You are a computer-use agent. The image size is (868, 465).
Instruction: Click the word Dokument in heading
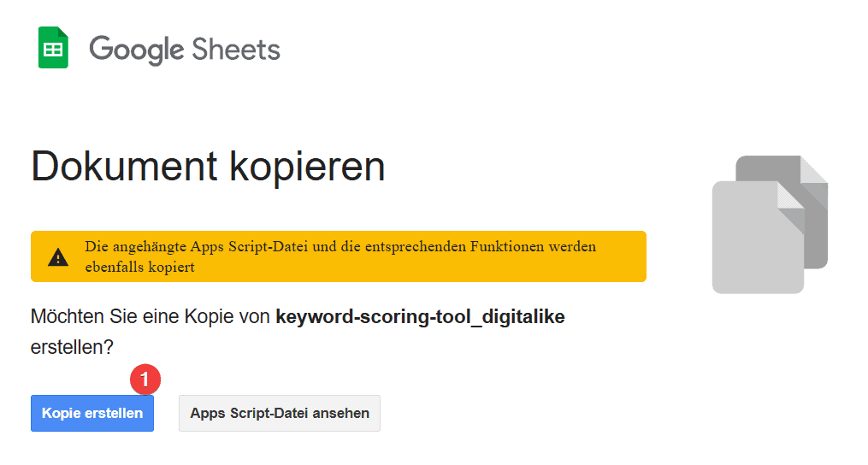pyautogui.click(x=125, y=166)
